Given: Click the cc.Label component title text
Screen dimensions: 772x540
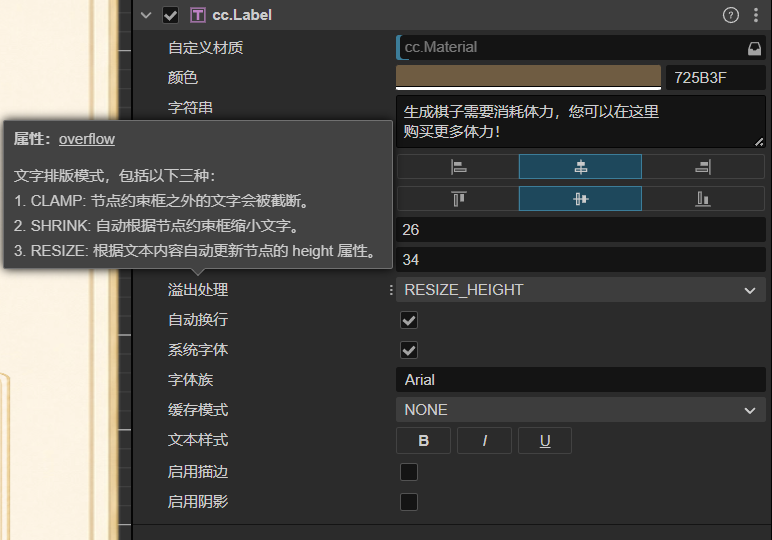Looking at the screenshot, I should coord(242,15).
